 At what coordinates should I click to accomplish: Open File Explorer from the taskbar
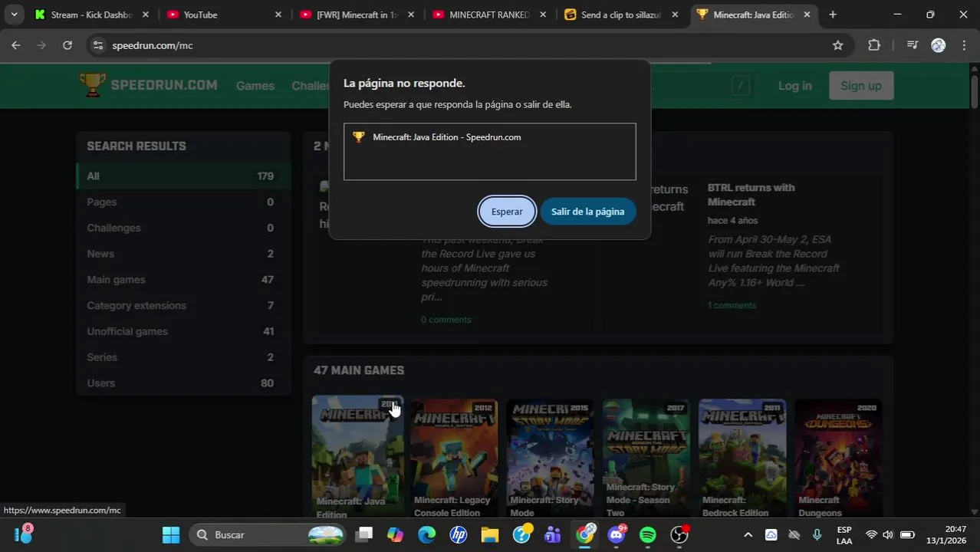[490, 534]
